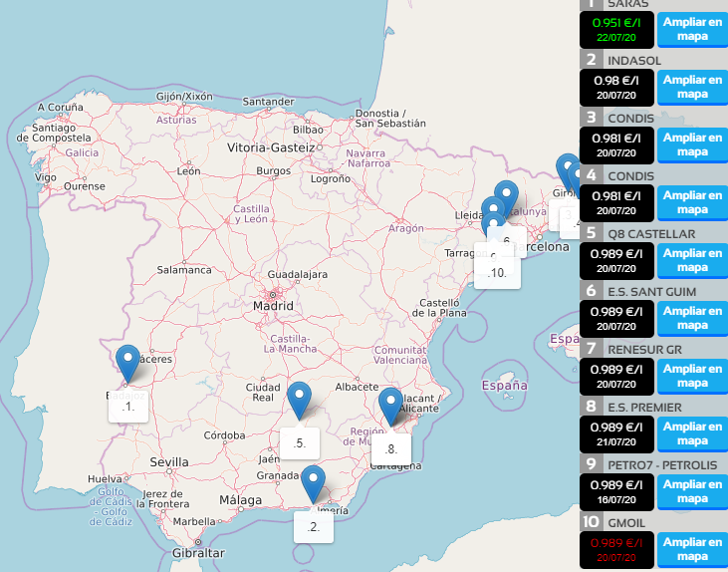Image resolution: width=728 pixels, height=572 pixels.
Task: Click the .8. label under Murcia pin
Action: 391,448
